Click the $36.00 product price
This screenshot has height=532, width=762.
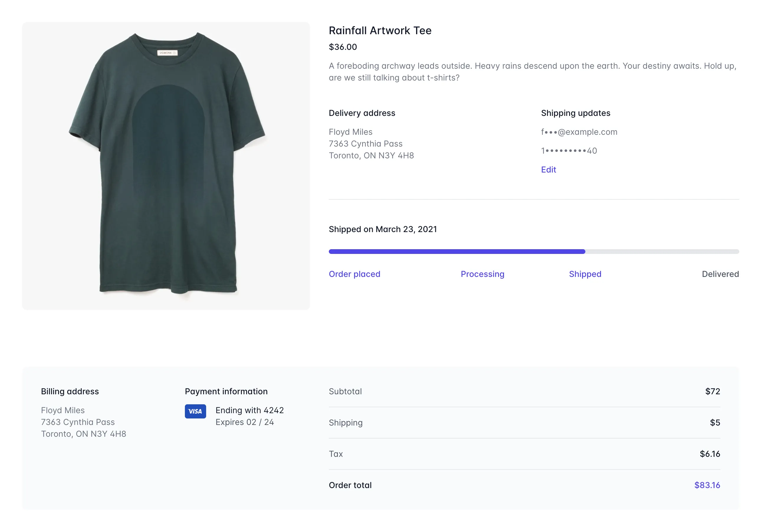[342, 47]
